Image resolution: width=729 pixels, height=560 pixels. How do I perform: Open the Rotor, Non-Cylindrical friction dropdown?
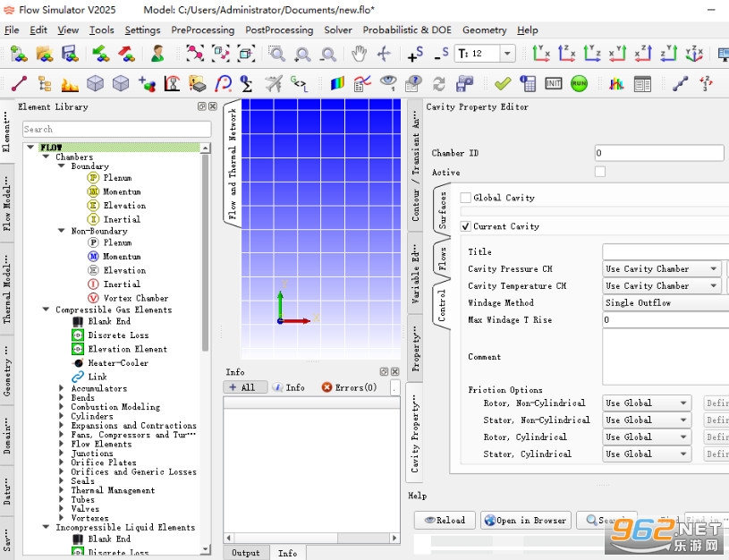point(647,403)
